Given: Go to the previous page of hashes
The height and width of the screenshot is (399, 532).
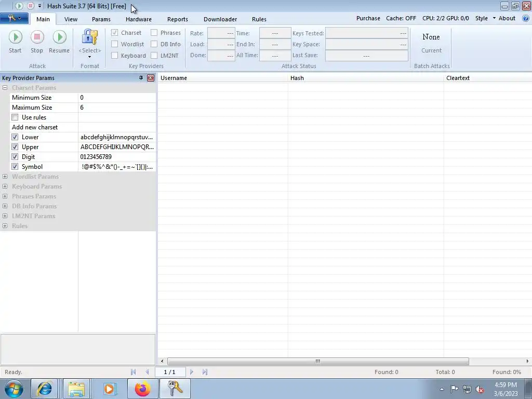Looking at the screenshot, I should coord(147,372).
